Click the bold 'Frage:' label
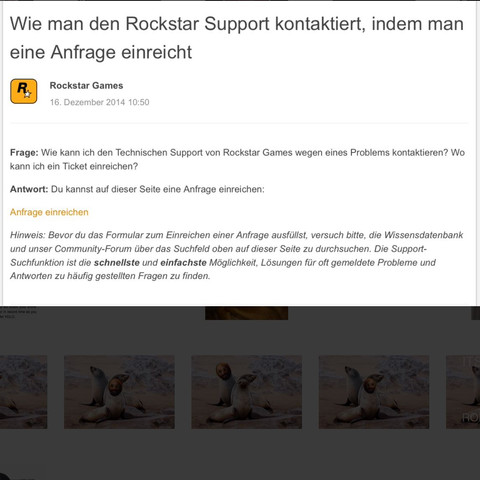Image resolution: width=480 pixels, height=480 pixels. pos(24,153)
